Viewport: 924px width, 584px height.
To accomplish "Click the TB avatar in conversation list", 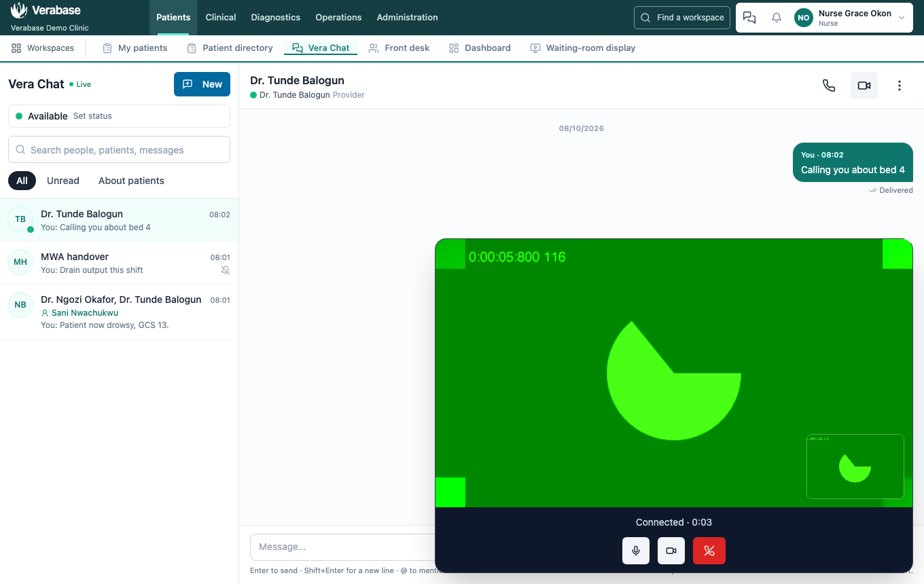I will (20, 219).
